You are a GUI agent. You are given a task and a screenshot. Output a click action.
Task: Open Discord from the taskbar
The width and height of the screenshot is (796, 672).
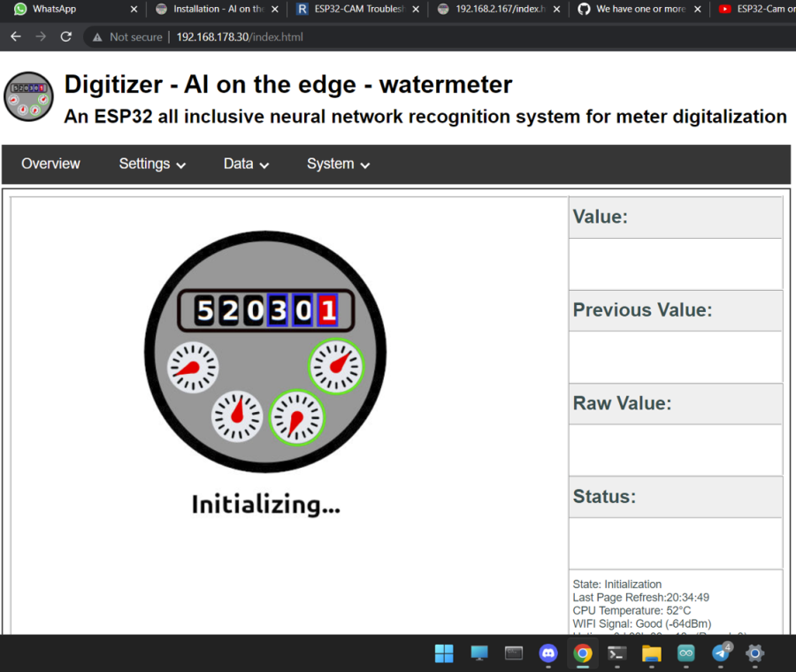tap(548, 653)
